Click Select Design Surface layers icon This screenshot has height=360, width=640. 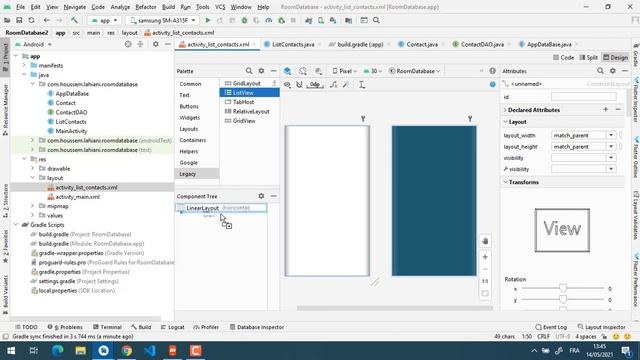coord(287,71)
